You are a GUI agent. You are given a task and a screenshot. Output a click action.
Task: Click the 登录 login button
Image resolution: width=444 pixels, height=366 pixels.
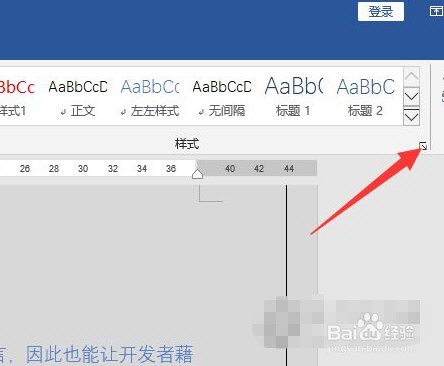click(x=381, y=12)
